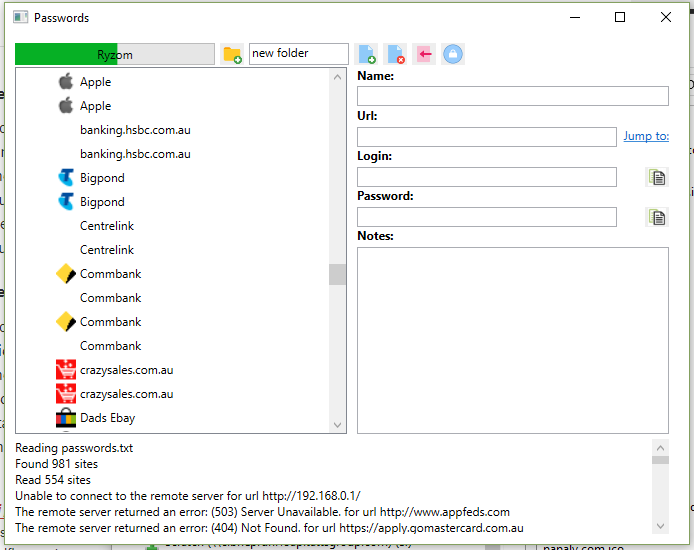Screen dimensions: 694x550
Task: Click the site list scroll down arrow
Action: 337,425
